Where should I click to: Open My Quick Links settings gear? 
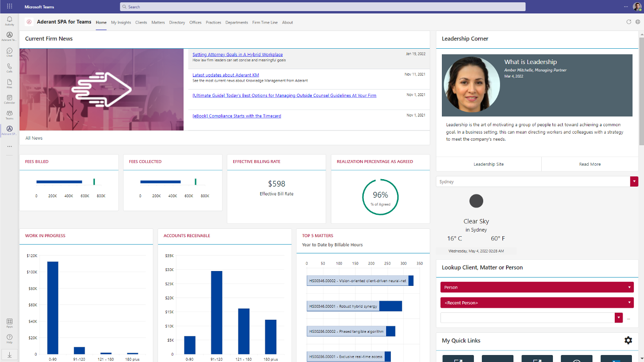pos(629,340)
